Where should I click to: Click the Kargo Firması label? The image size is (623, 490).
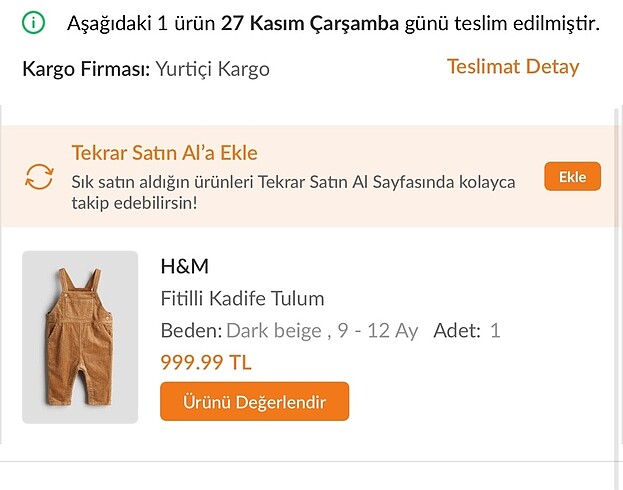(x=86, y=69)
